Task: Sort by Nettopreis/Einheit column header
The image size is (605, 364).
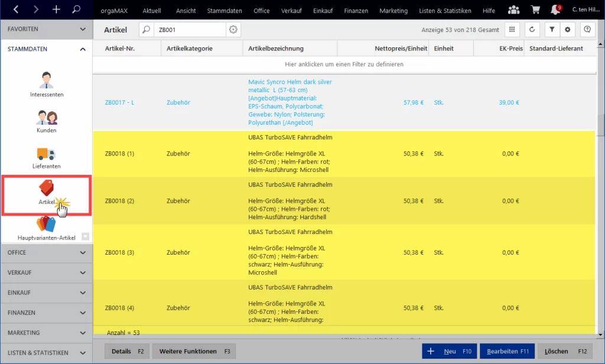Action: point(383,48)
